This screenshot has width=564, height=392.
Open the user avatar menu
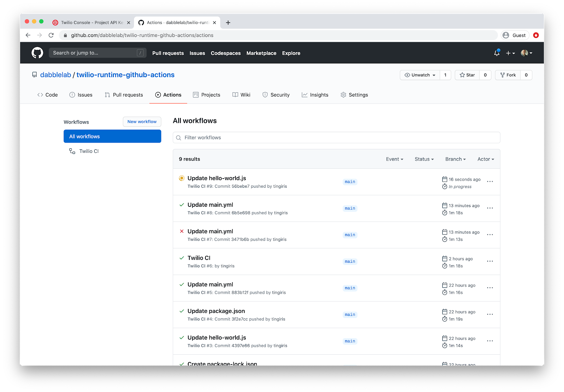click(526, 53)
